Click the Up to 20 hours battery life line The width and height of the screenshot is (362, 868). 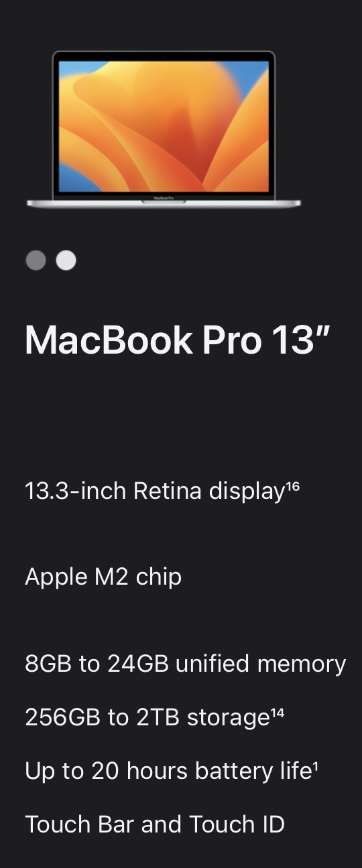172,771
